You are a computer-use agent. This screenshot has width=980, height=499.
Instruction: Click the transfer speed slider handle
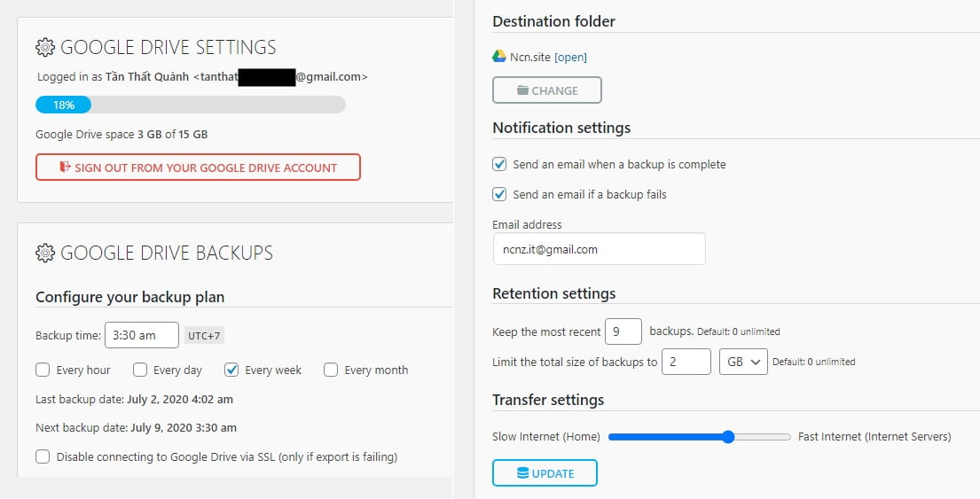pos(728,437)
